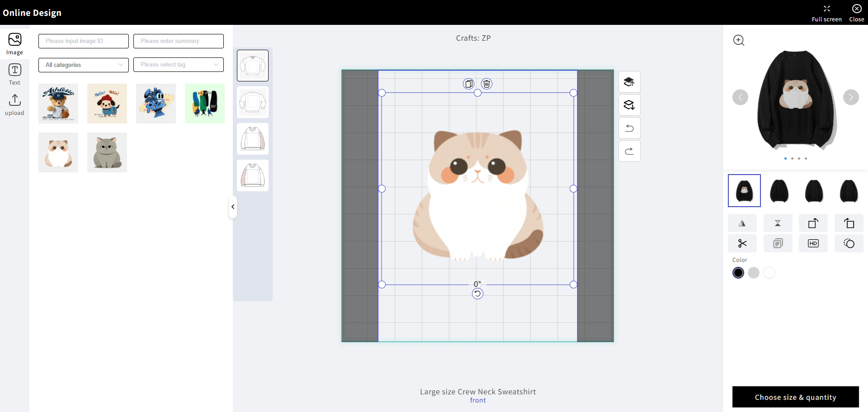Select the white sweatshirt color
The image size is (868, 412).
click(769, 273)
